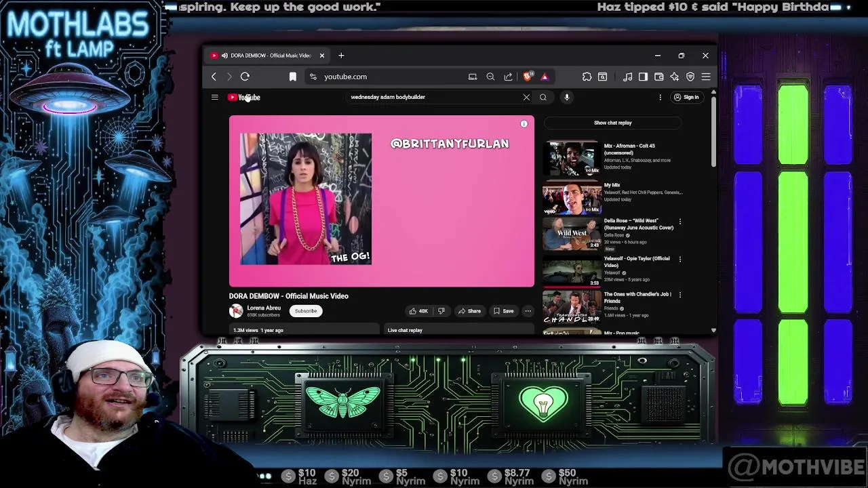
Task: Start voice search with microphone icon
Action: pos(567,97)
